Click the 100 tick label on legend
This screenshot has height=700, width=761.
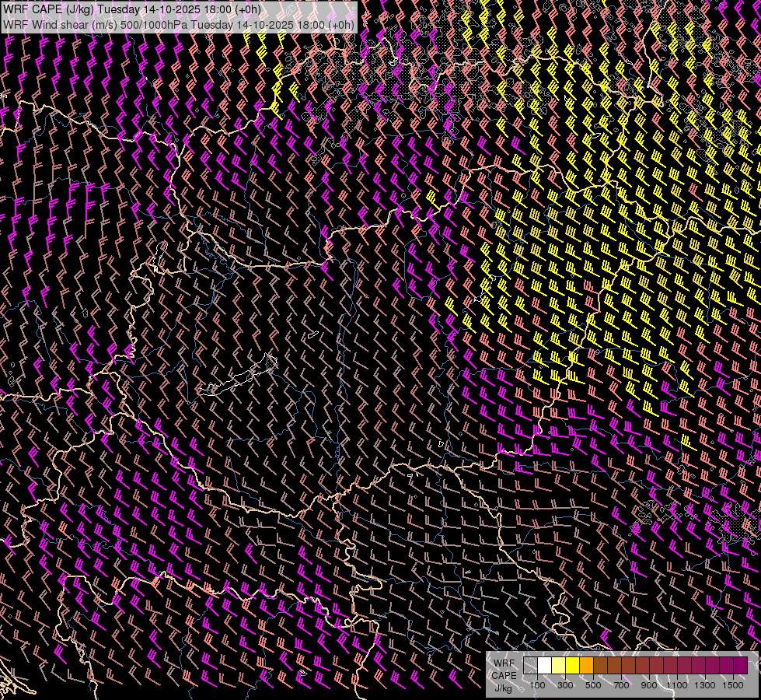537,685
